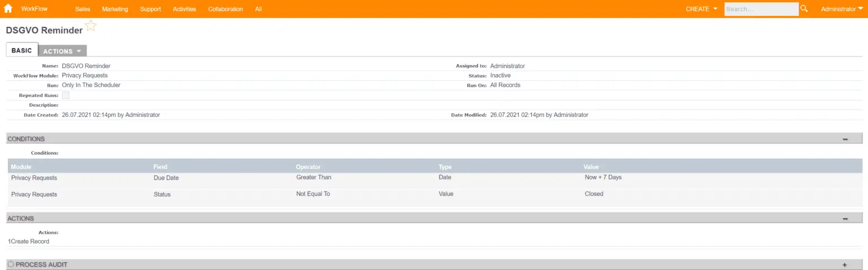This screenshot has width=868, height=270.
Task: Toggle the Repeated Runs checkbox
Action: [66, 95]
